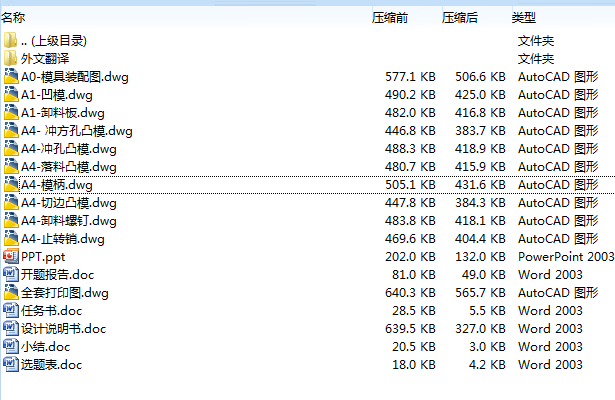Click the A4-切边凸模.dwg file icon
Viewport: 615px width, 400px height.
(x=11, y=203)
